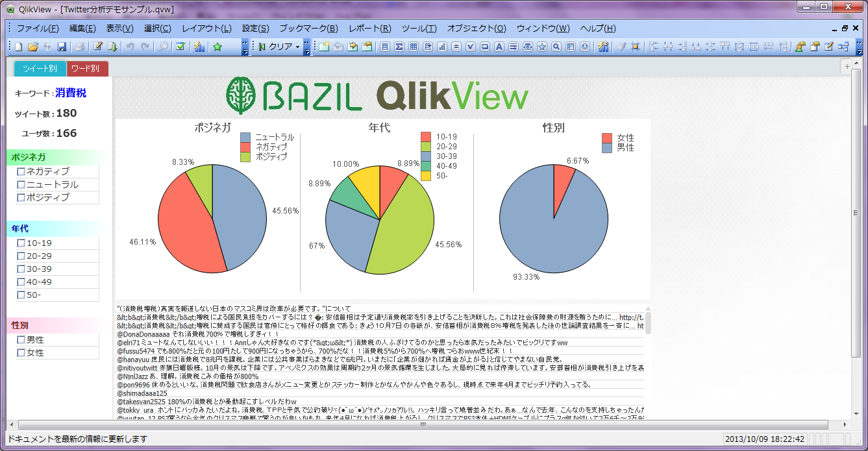Click the 消費税 keyword value
Screen dimensions: 868x451
tap(71, 93)
